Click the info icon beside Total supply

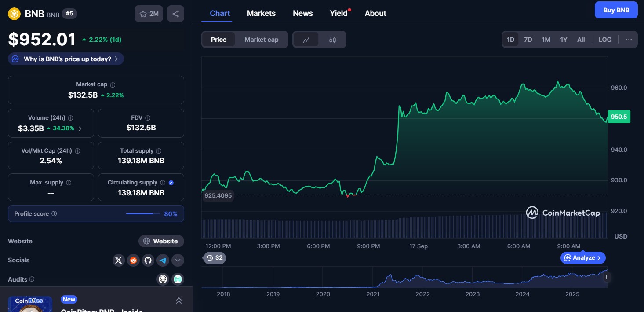pos(159,151)
